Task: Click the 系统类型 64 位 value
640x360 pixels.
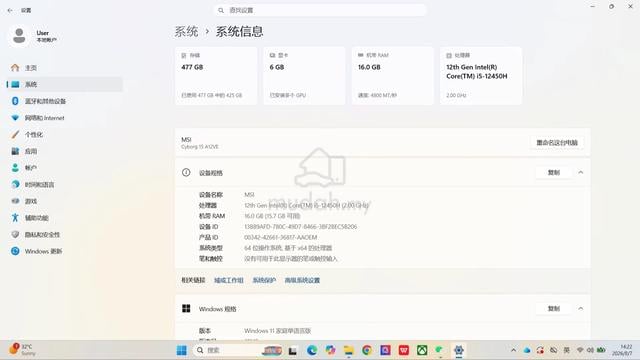Action: 288,248
